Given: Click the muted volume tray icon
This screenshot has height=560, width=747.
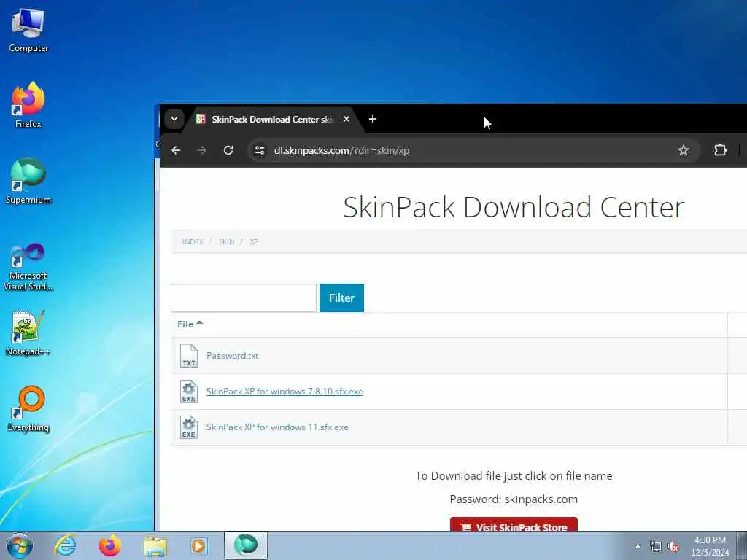Looking at the screenshot, I should 673,546.
